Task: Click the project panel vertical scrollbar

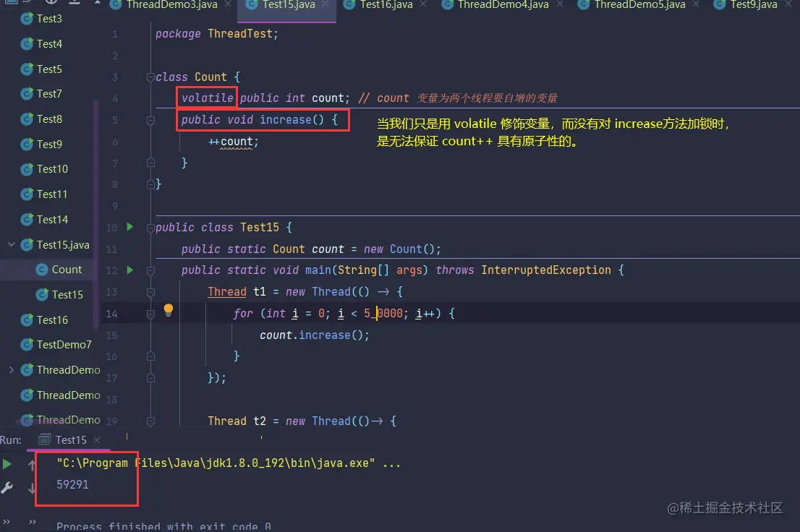Action: pyautogui.click(x=95, y=214)
